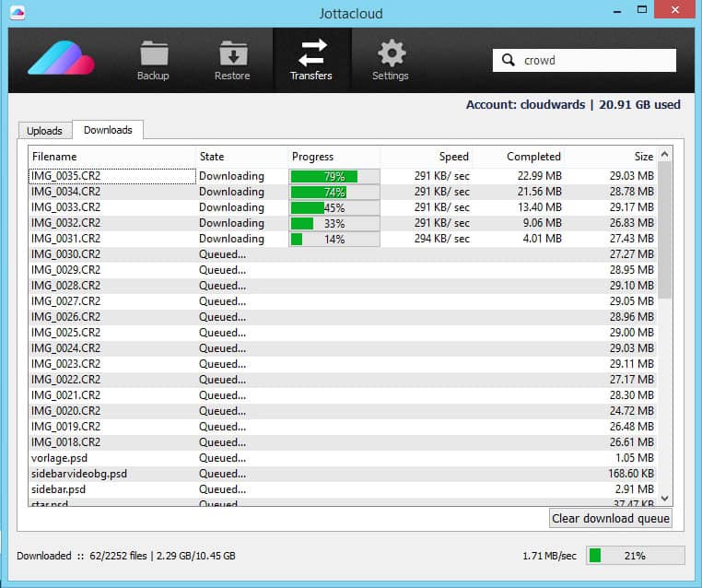Click the magnifier search icon
The height and width of the screenshot is (588, 702).
(508, 60)
